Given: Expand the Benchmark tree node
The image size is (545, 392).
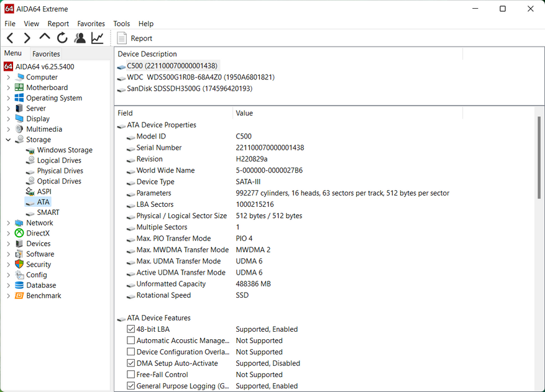Looking at the screenshot, I should point(8,296).
